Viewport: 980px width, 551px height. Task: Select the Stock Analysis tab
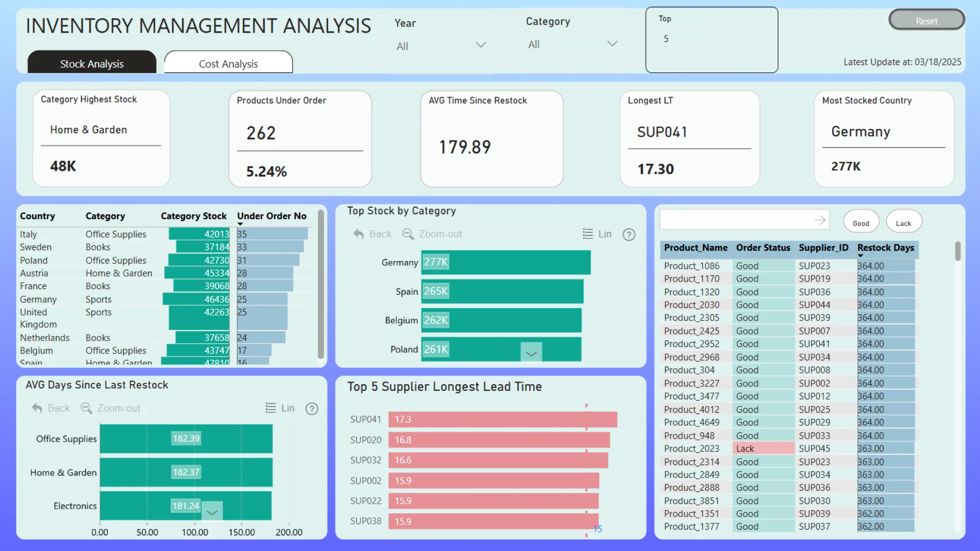click(x=92, y=64)
